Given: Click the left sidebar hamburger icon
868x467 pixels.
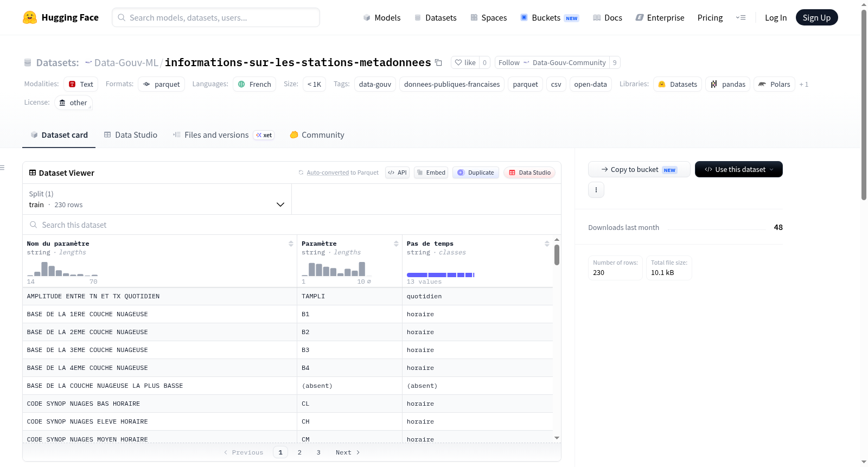Looking at the screenshot, I should coord(3,168).
